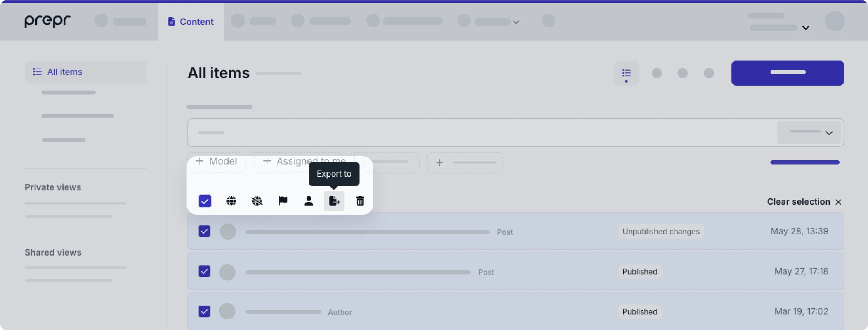Click the globe publish icon

231,201
